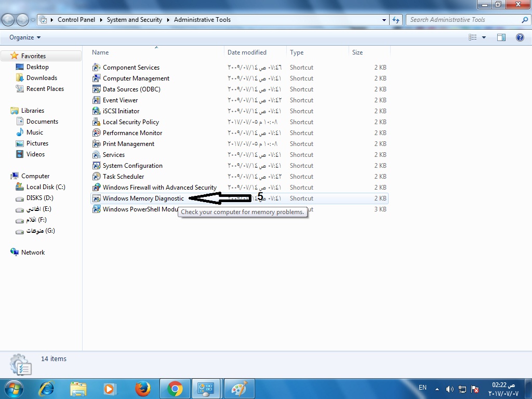Open the (E:) drive
Screen dimensions: 532x399
(x=38, y=209)
